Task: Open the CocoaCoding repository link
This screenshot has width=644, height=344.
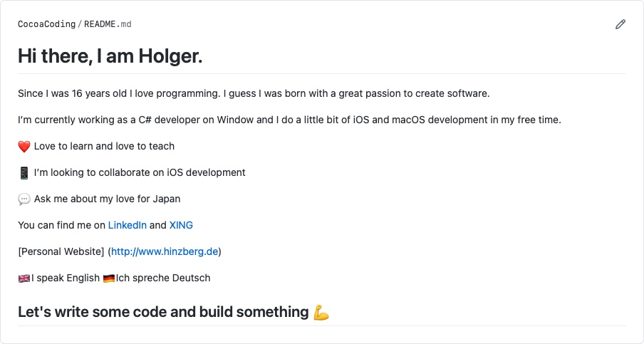Action: (47, 24)
